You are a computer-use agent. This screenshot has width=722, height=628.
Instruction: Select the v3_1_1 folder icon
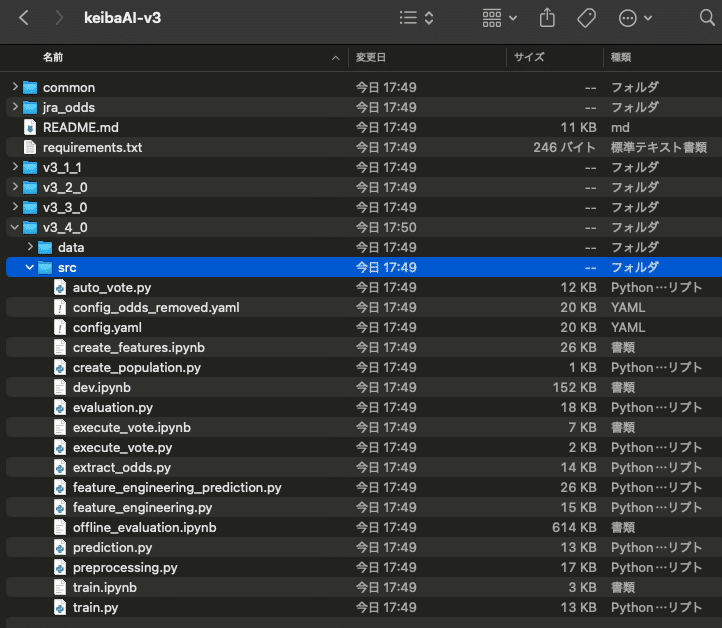[x=30, y=167]
